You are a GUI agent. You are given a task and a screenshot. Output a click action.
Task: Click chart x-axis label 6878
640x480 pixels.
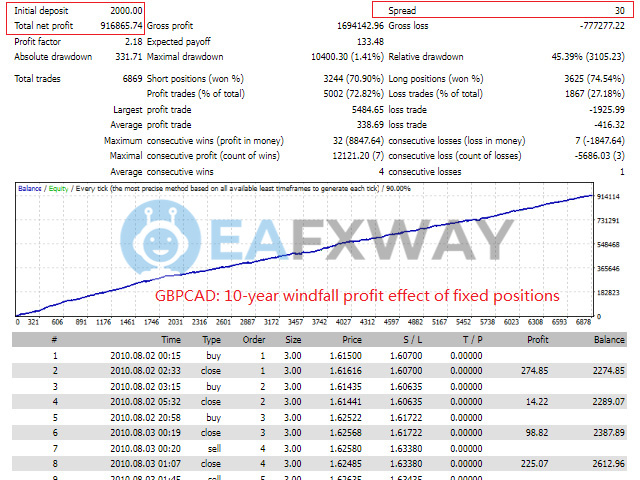(x=583, y=322)
